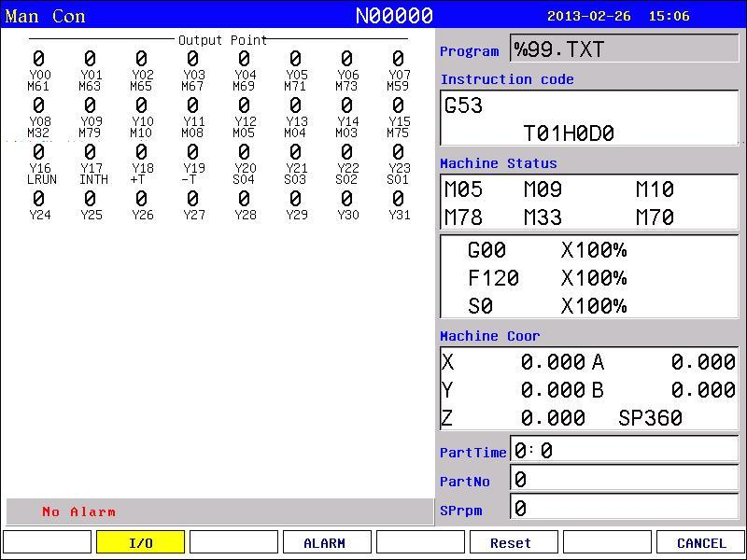Click the No Alarm status bar

pos(220,511)
